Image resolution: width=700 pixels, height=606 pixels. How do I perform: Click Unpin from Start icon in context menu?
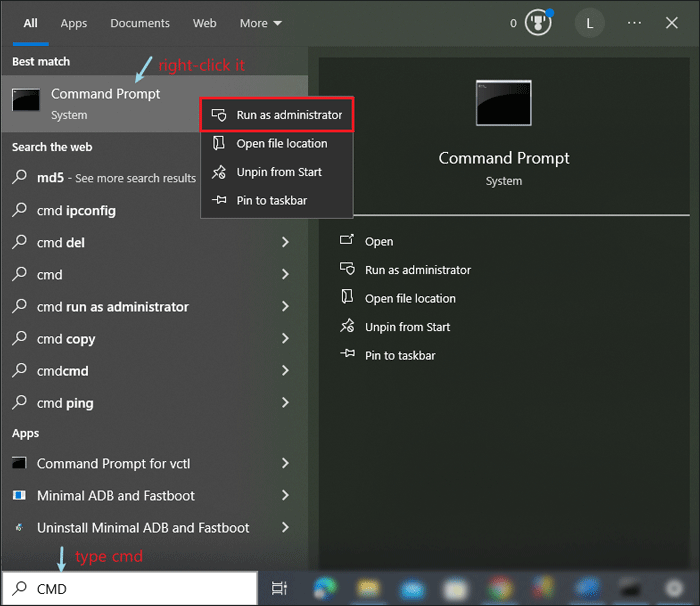click(219, 172)
